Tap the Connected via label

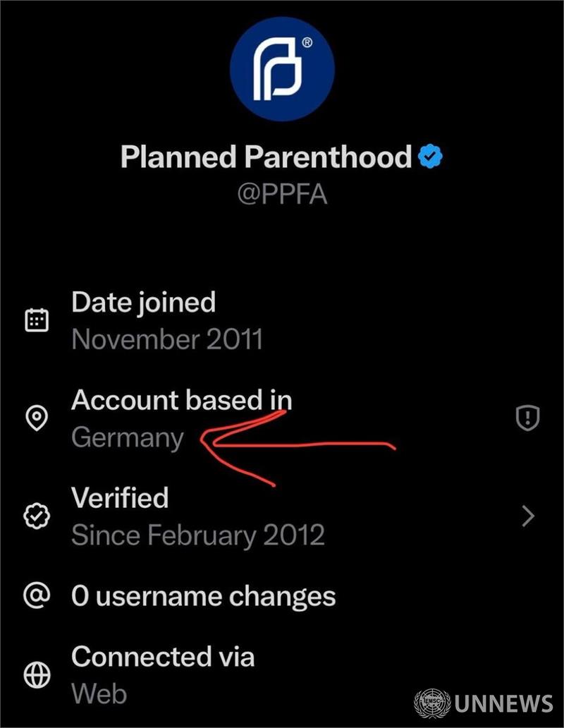tap(162, 657)
